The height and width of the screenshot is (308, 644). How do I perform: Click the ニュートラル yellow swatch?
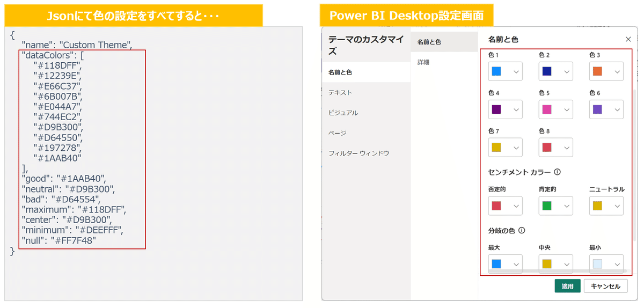tap(597, 206)
